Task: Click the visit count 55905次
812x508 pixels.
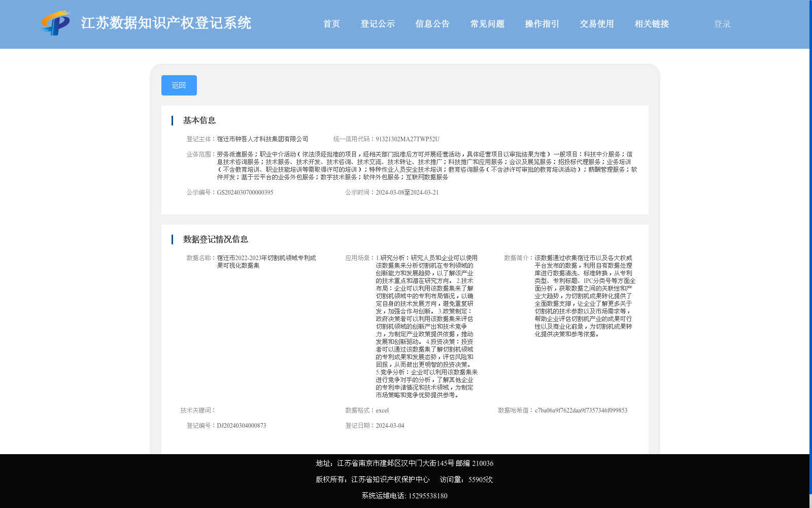Action: pos(481,480)
